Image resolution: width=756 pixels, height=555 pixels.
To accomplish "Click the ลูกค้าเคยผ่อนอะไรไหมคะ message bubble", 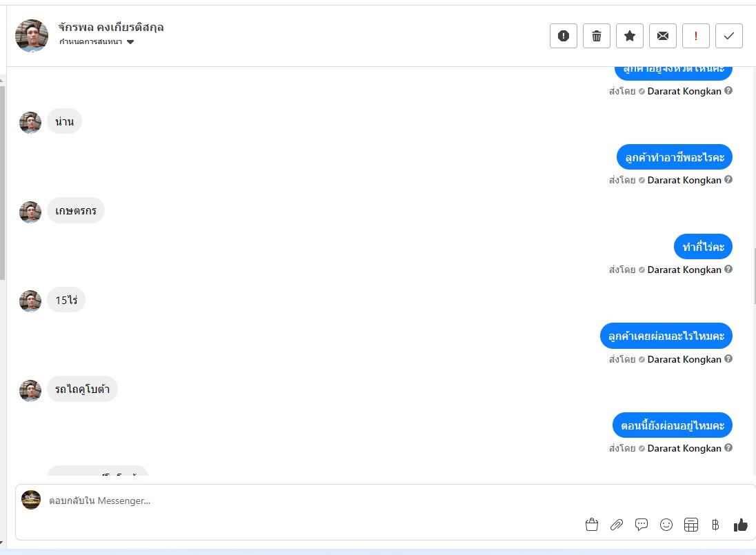I will (x=666, y=336).
